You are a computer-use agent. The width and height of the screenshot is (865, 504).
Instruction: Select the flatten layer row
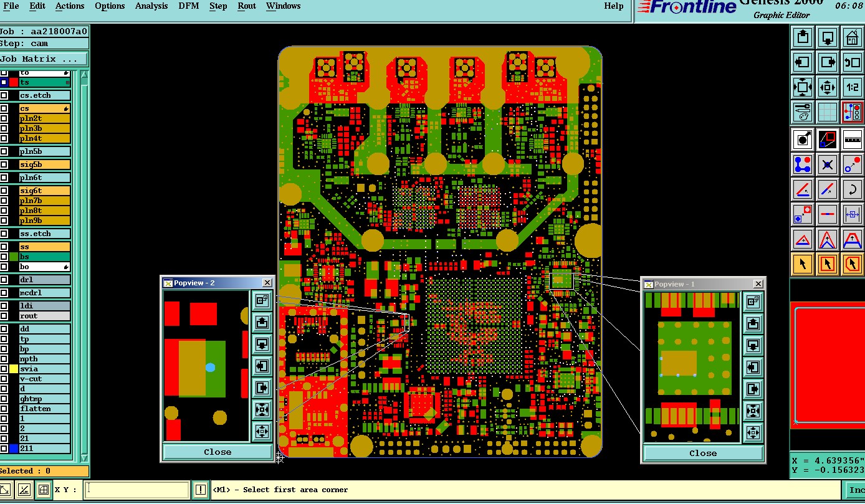coord(44,409)
